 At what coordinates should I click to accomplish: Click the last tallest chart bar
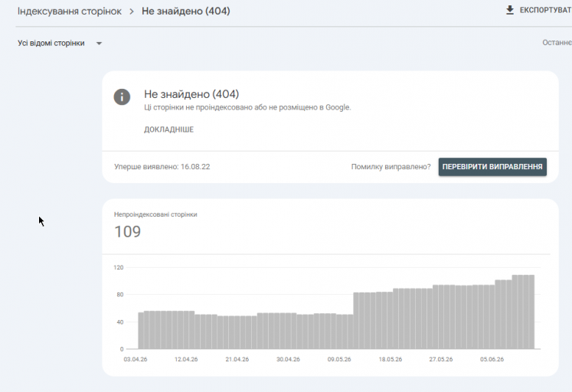(x=531, y=312)
